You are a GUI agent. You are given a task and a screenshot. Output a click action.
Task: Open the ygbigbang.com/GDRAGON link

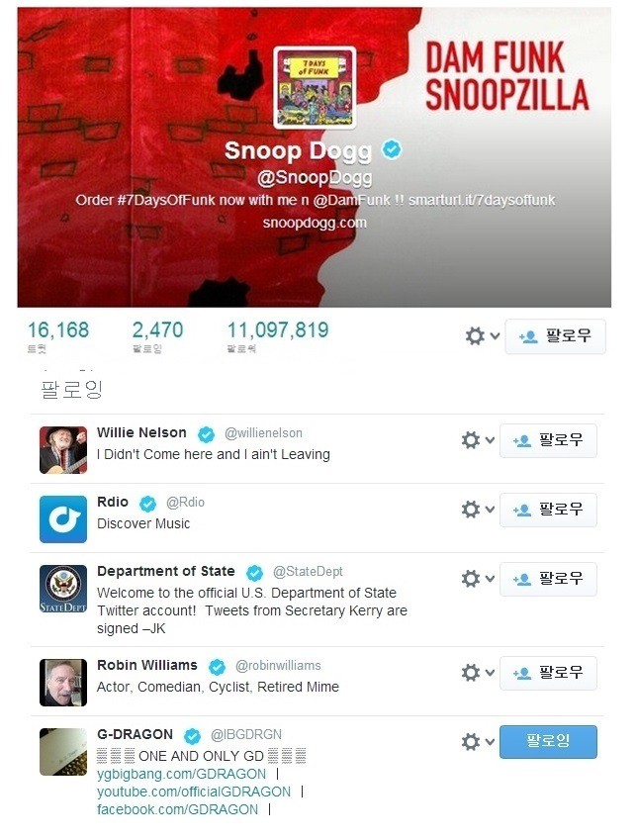[x=181, y=774]
